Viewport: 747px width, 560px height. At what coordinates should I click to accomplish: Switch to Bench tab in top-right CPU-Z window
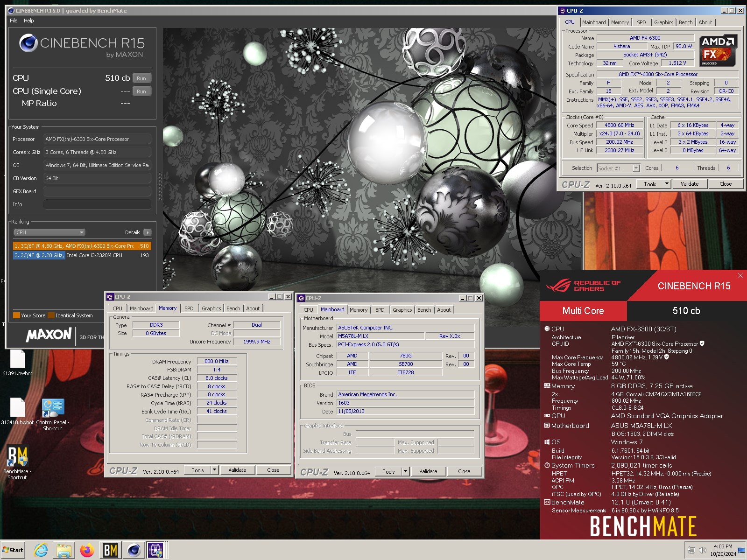[685, 22]
